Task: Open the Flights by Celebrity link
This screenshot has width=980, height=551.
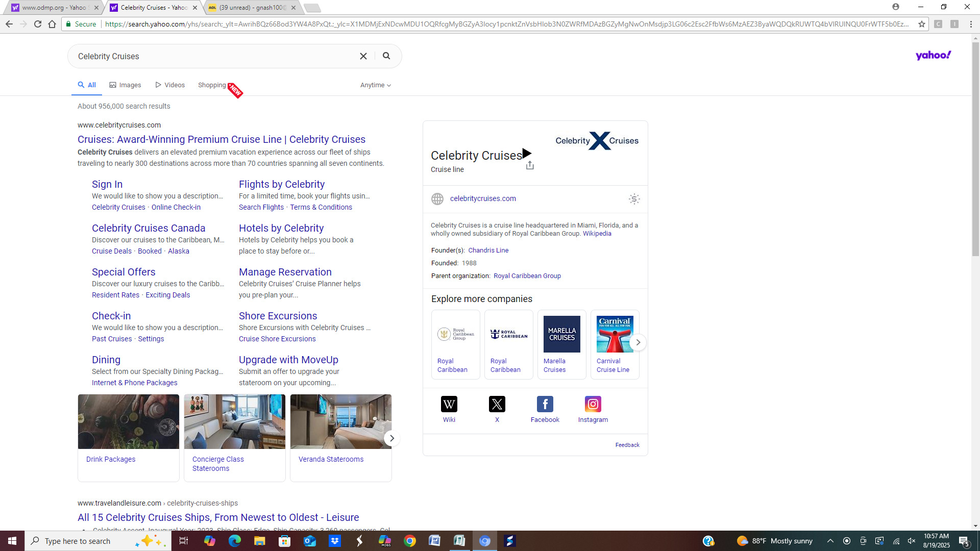Action: point(281,184)
